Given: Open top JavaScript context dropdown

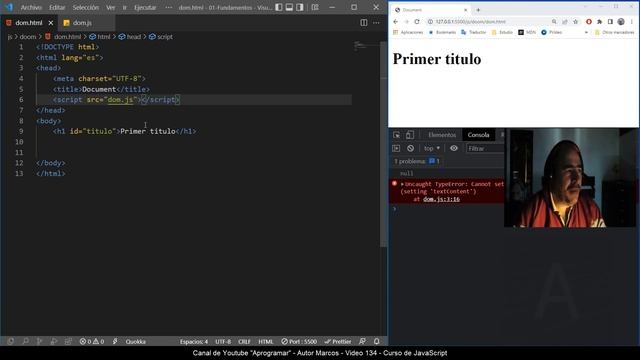Looking at the screenshot, I should pos(432,149).
